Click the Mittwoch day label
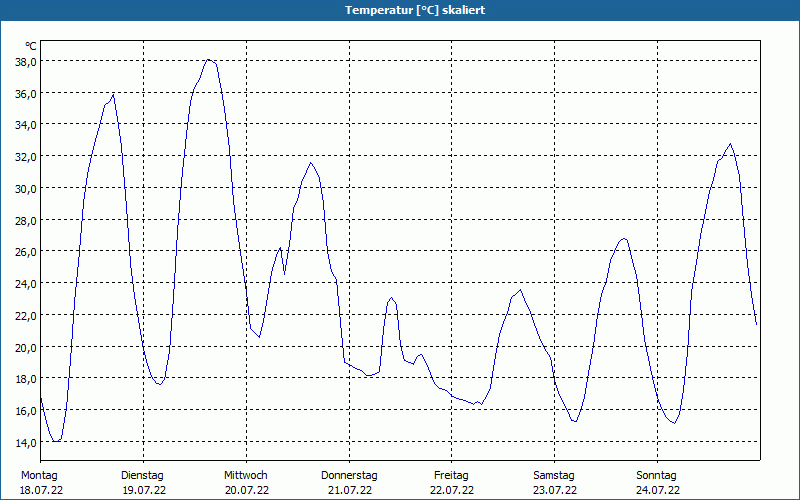The image size is (800, 500). click(245, 475)
